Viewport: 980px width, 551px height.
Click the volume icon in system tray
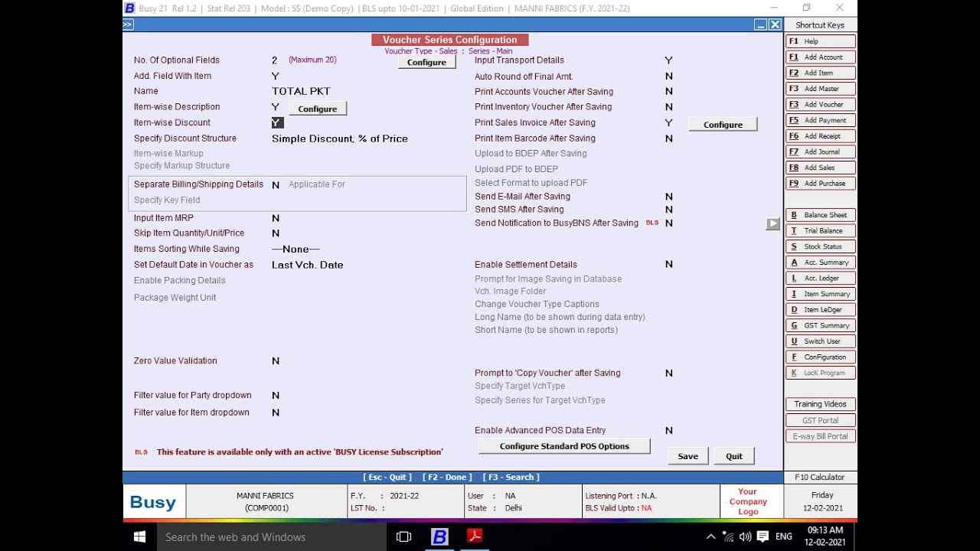(745, 537)
